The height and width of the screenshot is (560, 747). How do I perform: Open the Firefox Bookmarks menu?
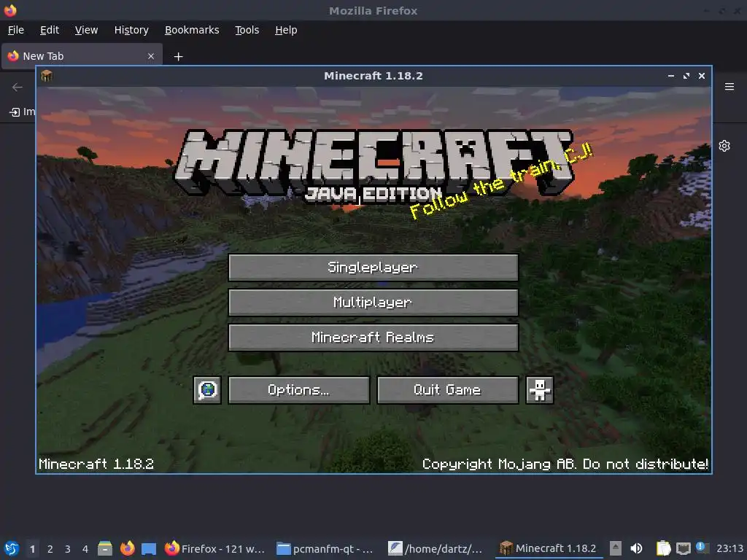point(192,30)
